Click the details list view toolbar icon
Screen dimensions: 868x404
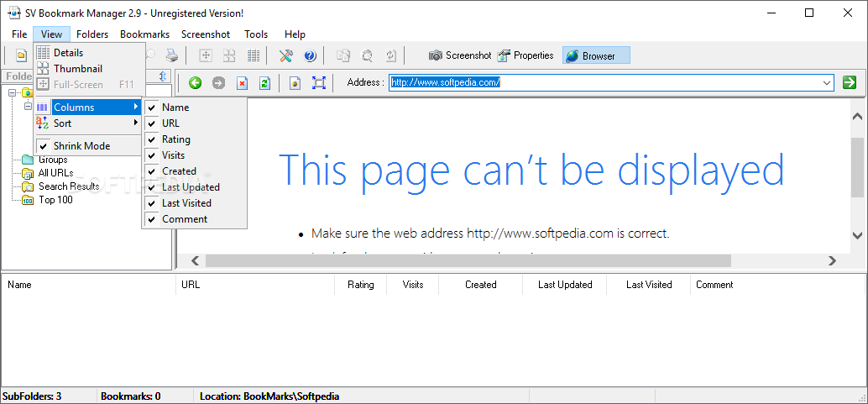[253, 55]
